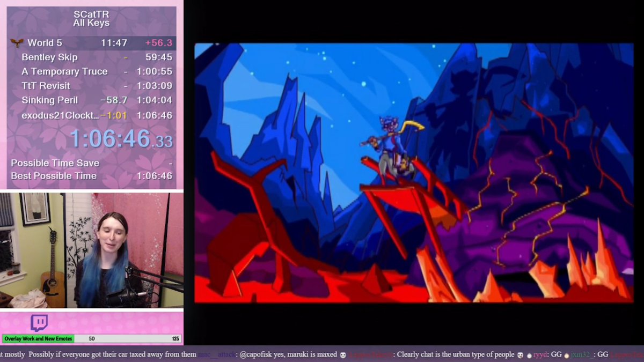644x362 pixels.
Task: Click the 1:04:04 split time
Action: (155, 100)
